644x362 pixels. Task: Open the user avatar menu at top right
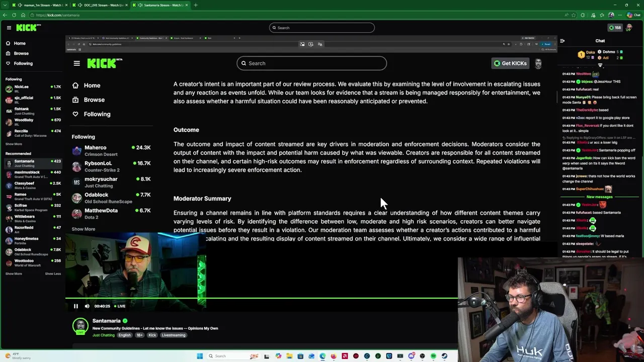pos(629,28)
